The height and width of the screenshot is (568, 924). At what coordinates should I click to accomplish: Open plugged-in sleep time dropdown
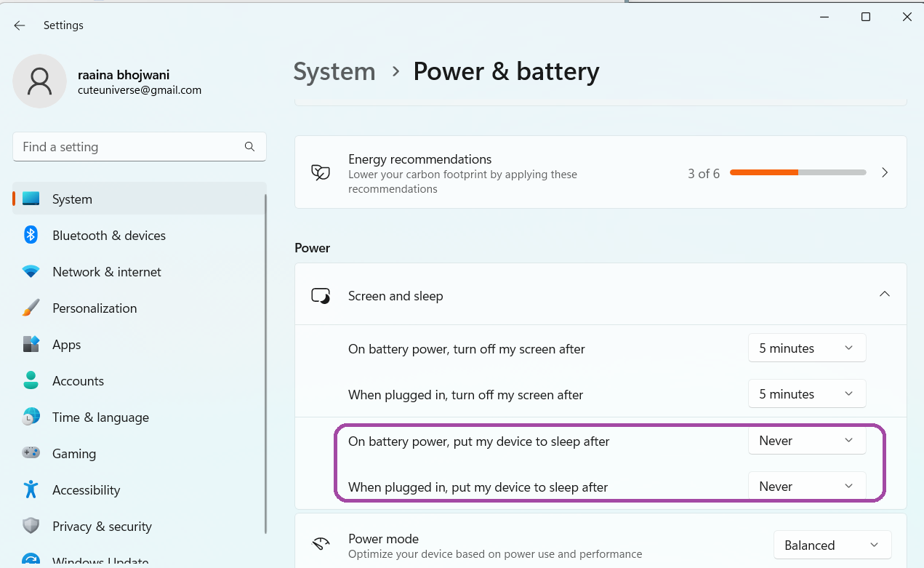coord(806,487)
